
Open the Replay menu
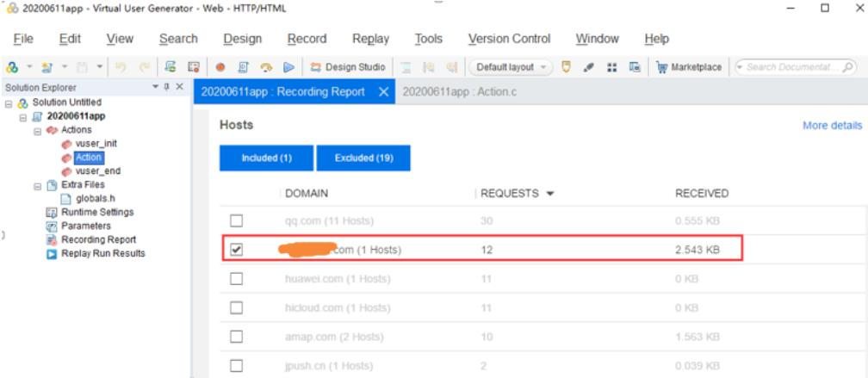(370, 39)
